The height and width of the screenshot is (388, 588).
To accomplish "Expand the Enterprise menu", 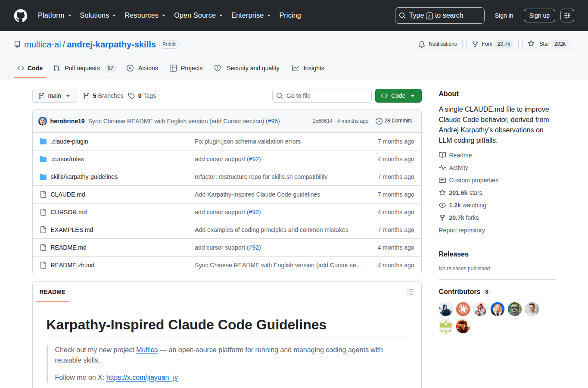I will (x=251, y=16).
